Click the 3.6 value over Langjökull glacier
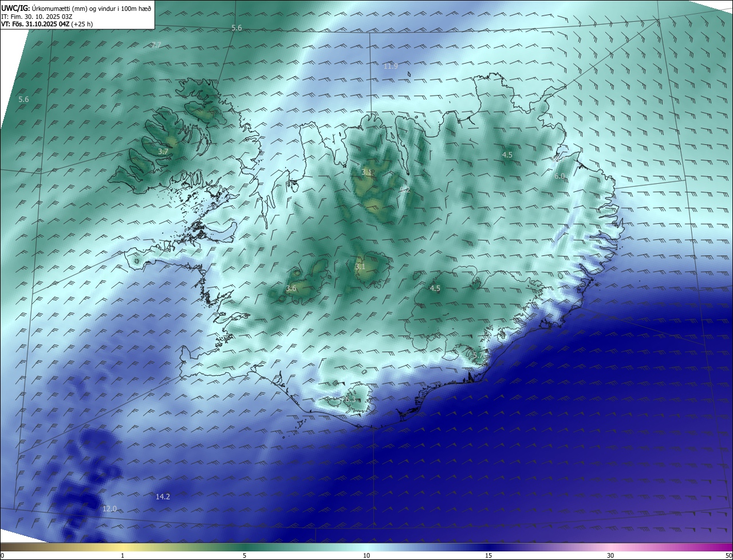This screenshot has width=733, height=560. click(291, 289)
